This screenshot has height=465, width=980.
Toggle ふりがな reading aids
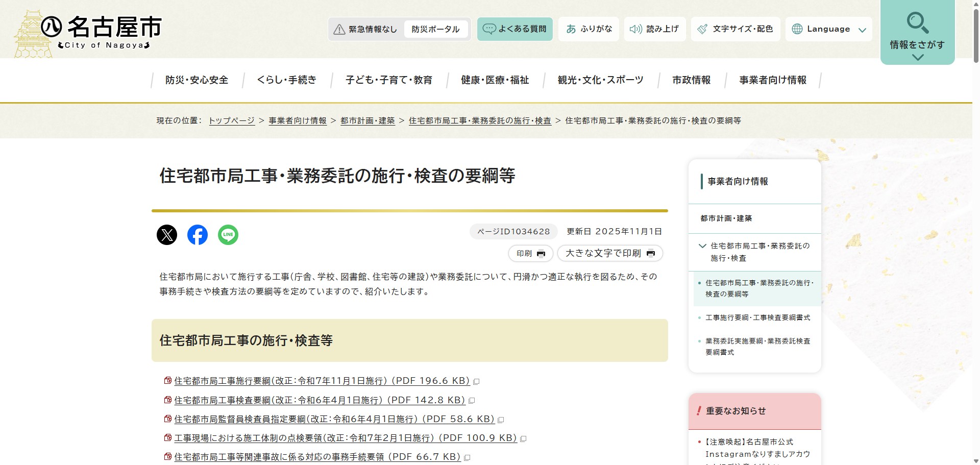pyautogui.click(x=589, y=29)
